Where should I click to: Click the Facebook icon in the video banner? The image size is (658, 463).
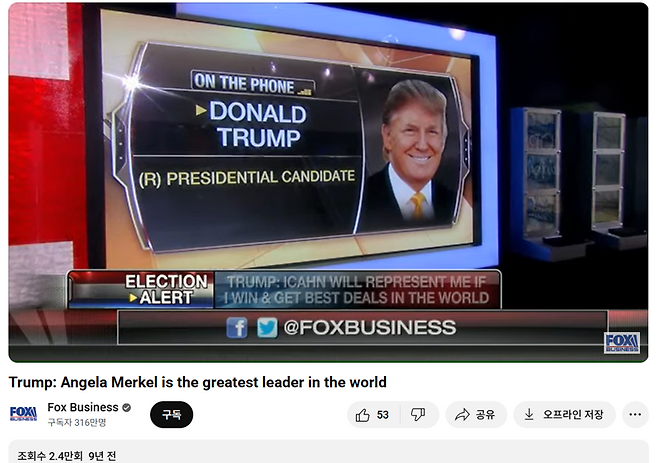237,327
